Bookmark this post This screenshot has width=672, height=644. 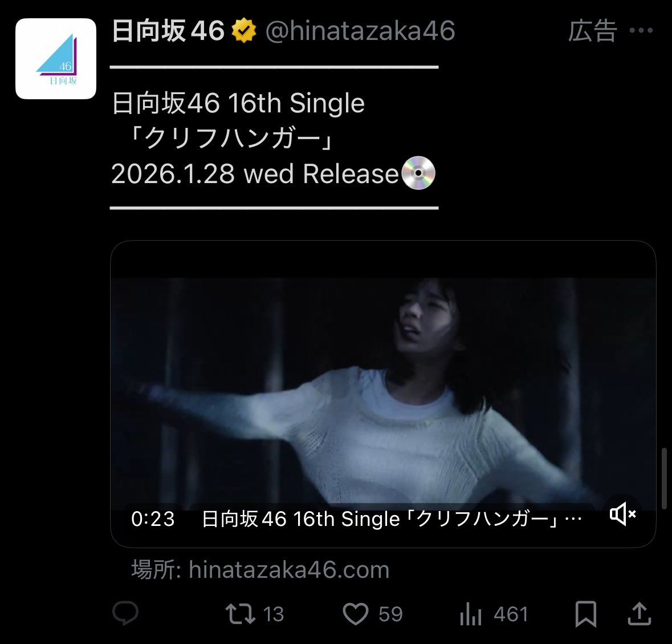pos(585,614)
